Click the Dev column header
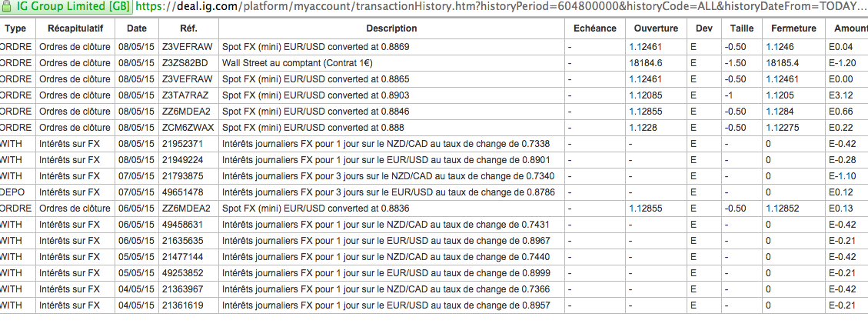The width and height of the screenshot is (868, 327). [704, 28]
